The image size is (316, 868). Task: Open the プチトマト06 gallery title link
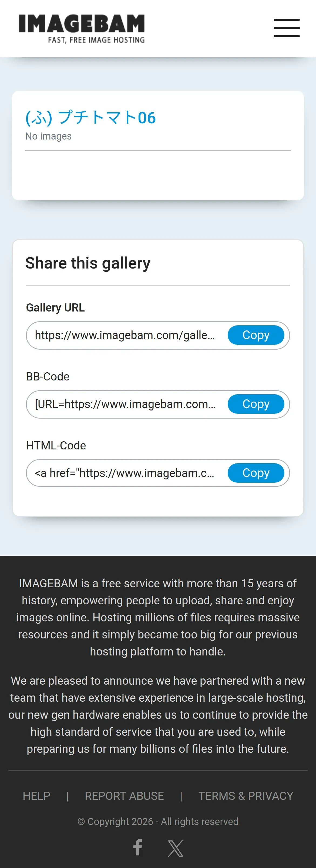[x=90, y=118]
